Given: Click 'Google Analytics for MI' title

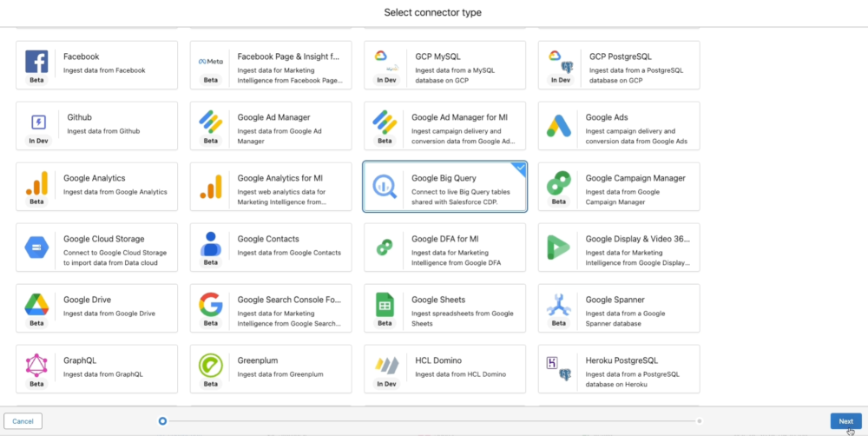Looking at the screenshot, I should 280,178.
